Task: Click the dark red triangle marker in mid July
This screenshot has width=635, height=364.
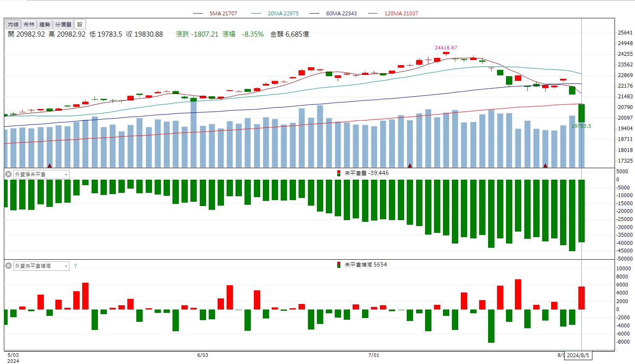Action: coord(410,165)
